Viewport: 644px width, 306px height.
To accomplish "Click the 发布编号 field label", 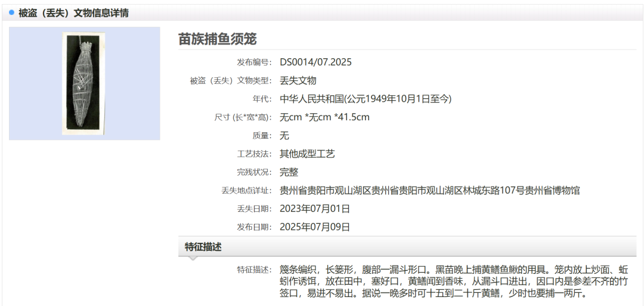I will 254,62.
